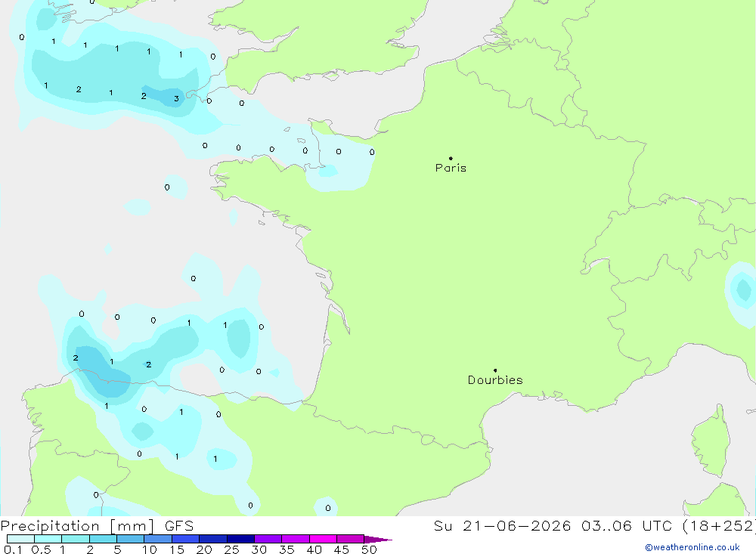Click the '0.5' legend scale label
The height and width of the screenshot is (554, 756).
click(x=41, y=549)
